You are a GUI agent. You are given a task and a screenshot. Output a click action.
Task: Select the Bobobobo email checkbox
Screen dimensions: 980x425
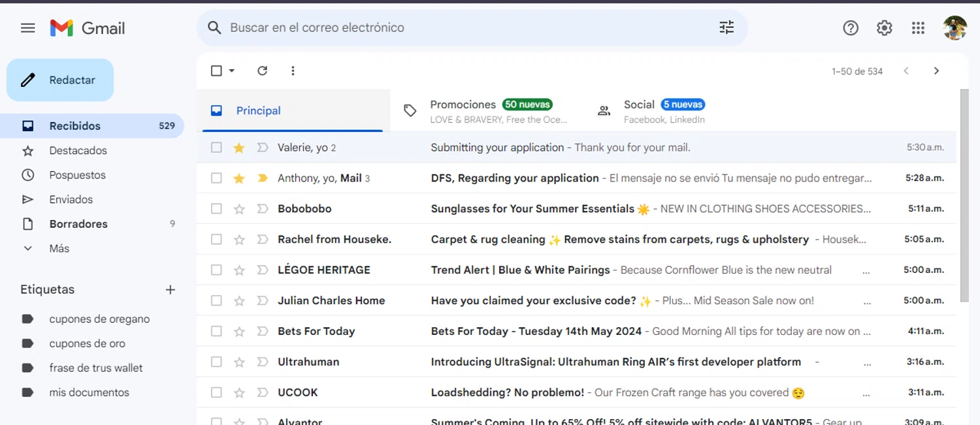216,209
